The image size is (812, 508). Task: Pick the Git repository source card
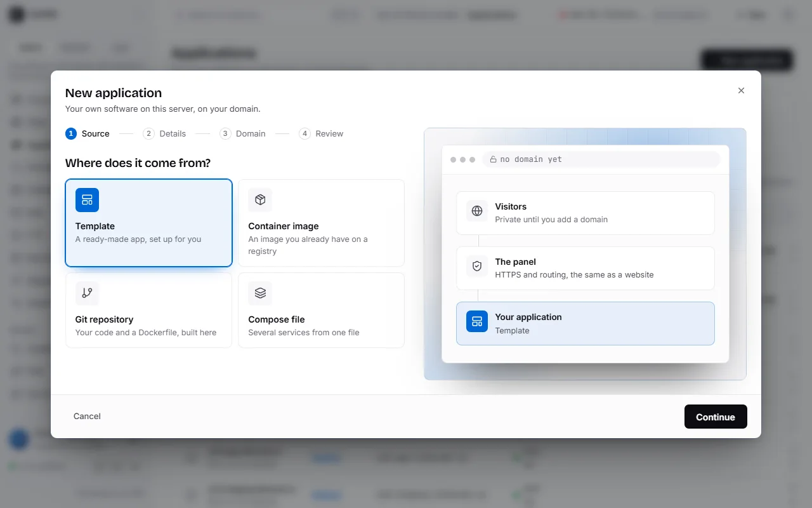click(148, 310)
